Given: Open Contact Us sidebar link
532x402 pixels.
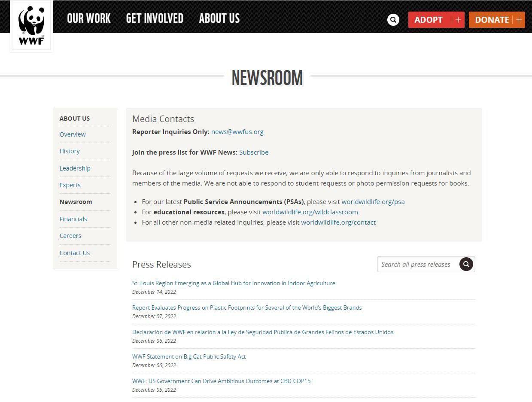Looking at the screenshot, I should point(75,253).
